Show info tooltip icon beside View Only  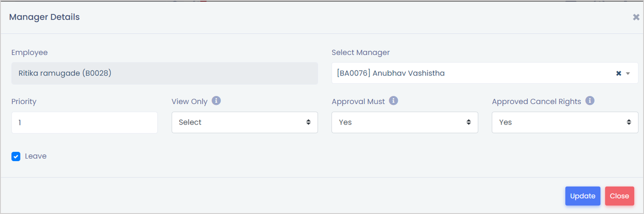click(216, 101)
